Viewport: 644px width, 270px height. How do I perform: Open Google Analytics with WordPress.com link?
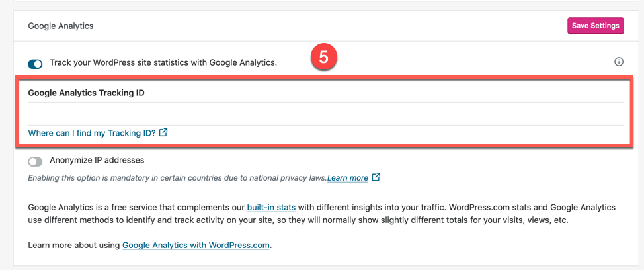[196, 245]
